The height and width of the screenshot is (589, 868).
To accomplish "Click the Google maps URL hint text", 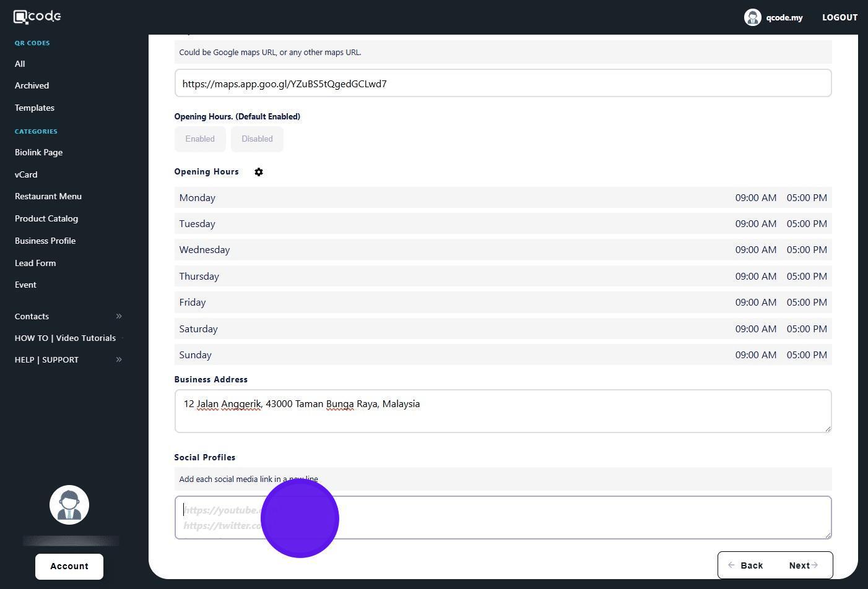I will (270, 52).
